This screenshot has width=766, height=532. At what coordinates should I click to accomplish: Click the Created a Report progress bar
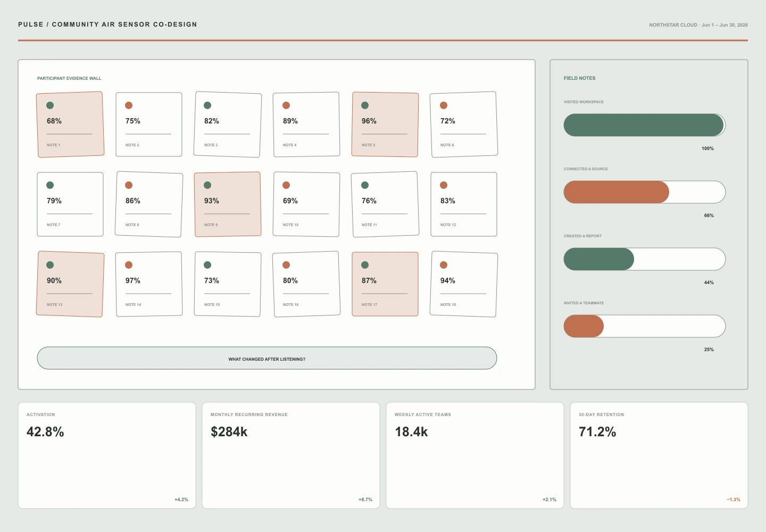coord(645,259)
